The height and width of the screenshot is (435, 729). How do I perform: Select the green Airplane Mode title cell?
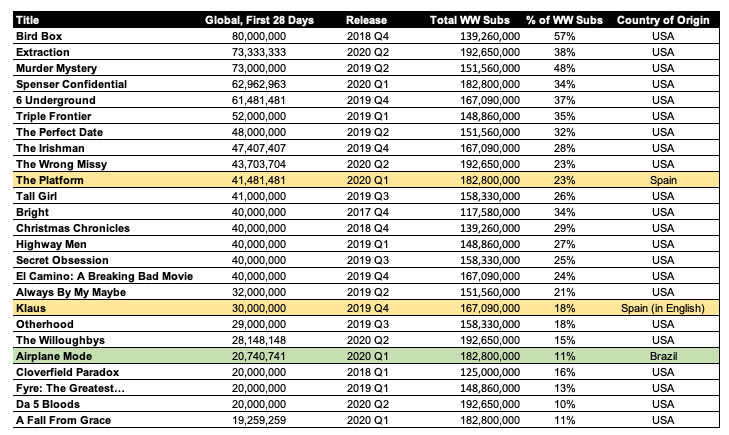[53, 356]
